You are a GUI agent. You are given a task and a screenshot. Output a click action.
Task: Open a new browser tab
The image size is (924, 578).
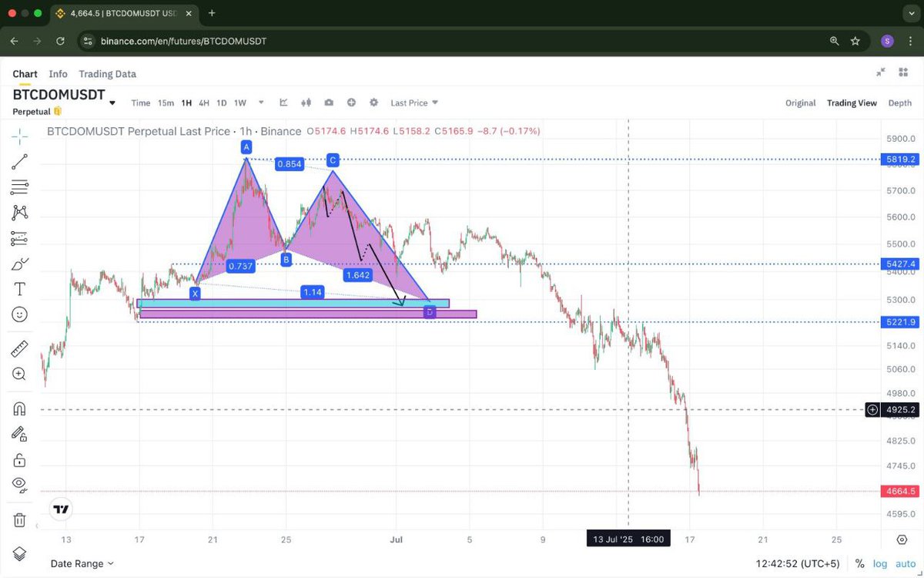coord(212,13)
